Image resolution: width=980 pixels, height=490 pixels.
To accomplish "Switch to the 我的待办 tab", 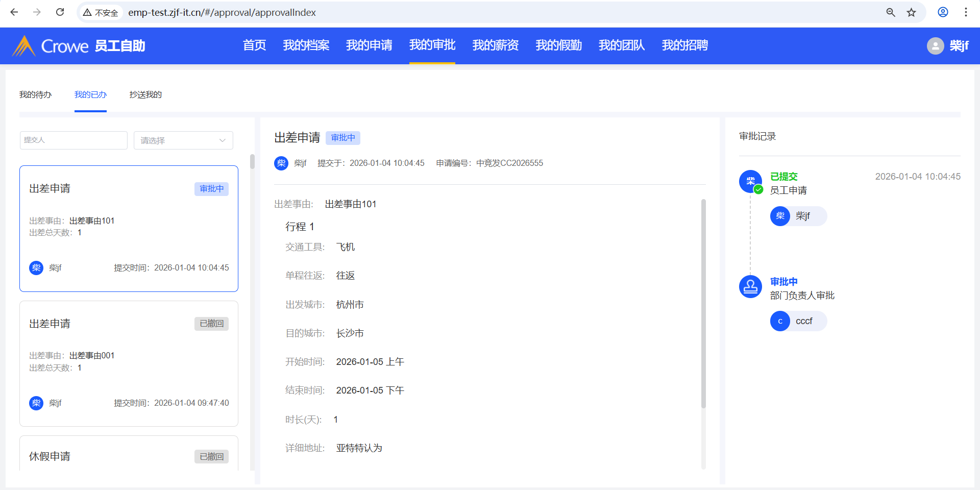I will (35, 94).
